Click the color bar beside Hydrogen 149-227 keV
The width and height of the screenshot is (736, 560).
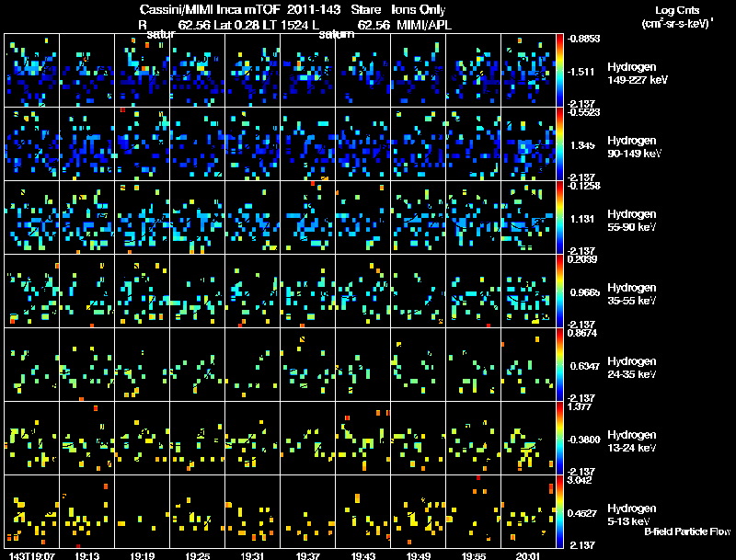(559, 71)
